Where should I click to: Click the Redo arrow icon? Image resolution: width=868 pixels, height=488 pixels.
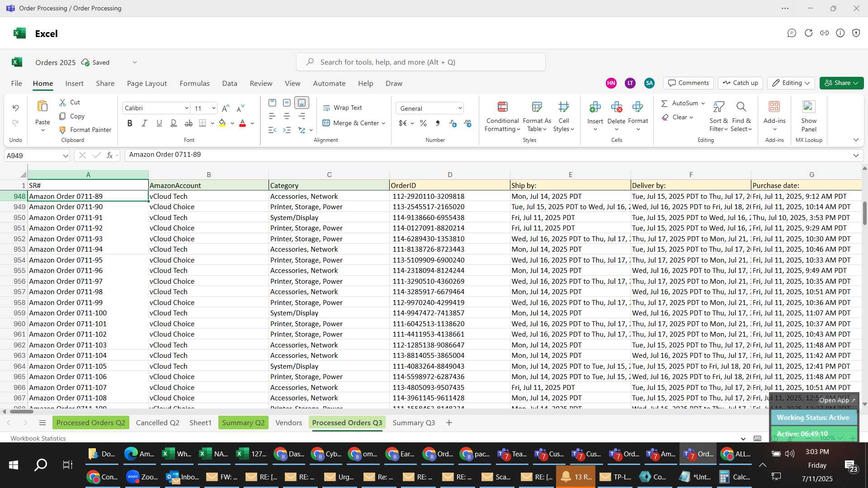coord(15,123)
